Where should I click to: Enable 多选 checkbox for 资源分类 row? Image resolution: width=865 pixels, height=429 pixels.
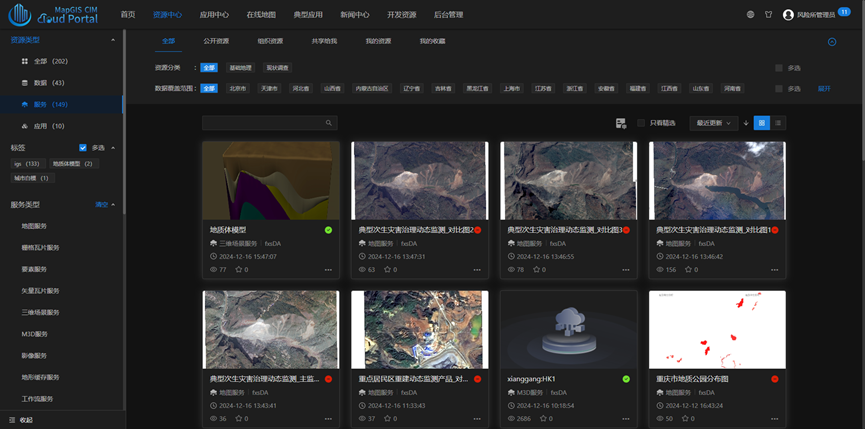click(778, 68)
